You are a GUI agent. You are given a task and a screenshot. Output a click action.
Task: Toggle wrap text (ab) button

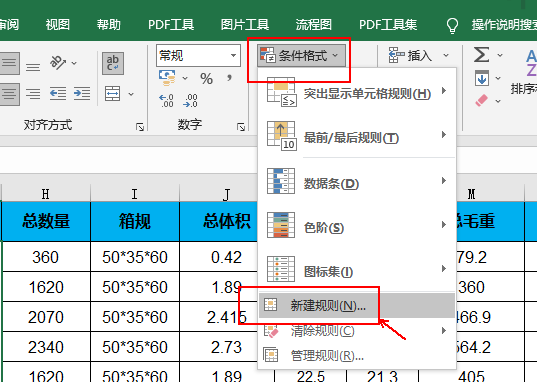(113, 63)
